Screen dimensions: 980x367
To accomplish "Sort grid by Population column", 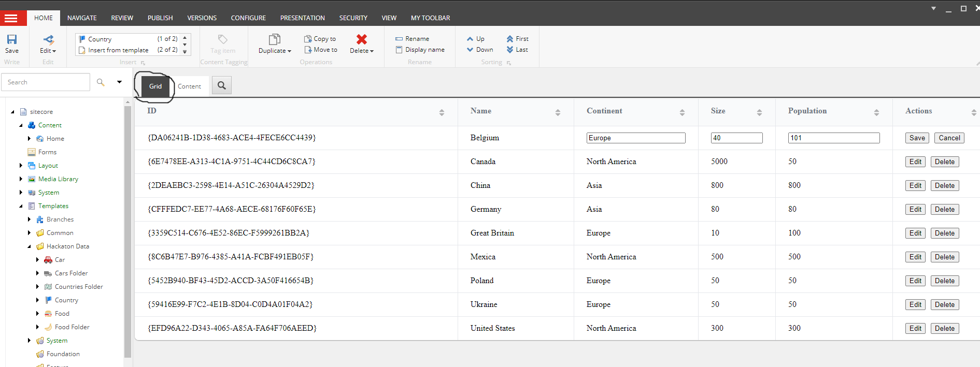I will point(876,112).
